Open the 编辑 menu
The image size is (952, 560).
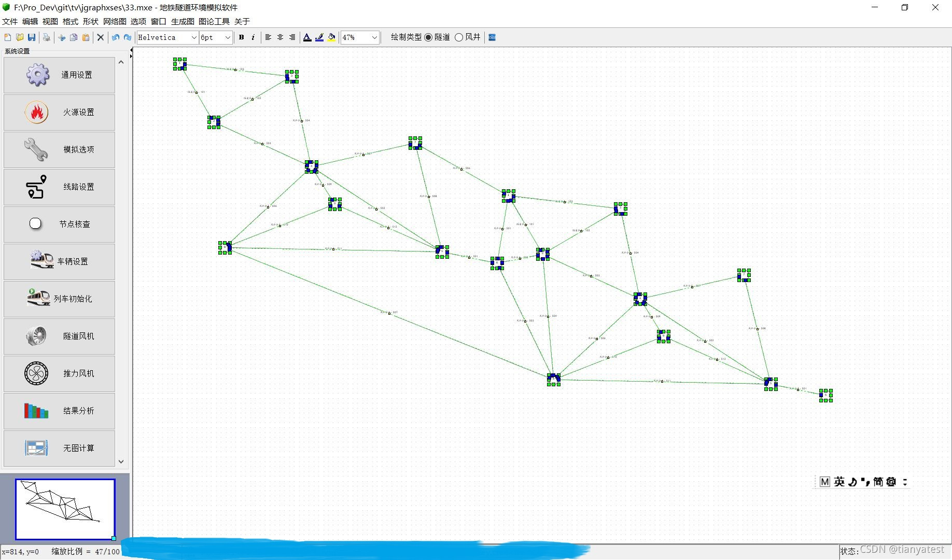point(30,21)
